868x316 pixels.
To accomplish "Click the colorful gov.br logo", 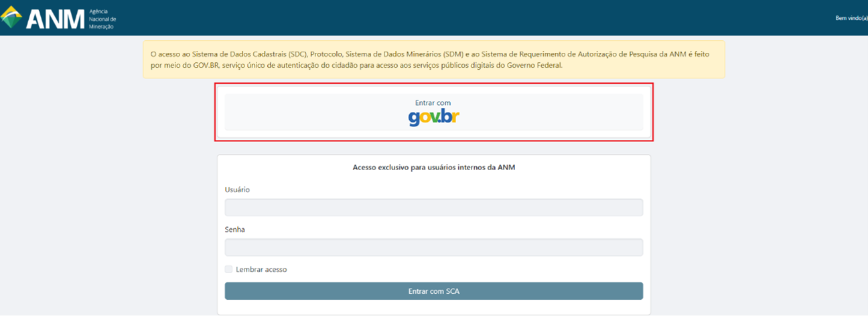I will (x=433, y=118).
